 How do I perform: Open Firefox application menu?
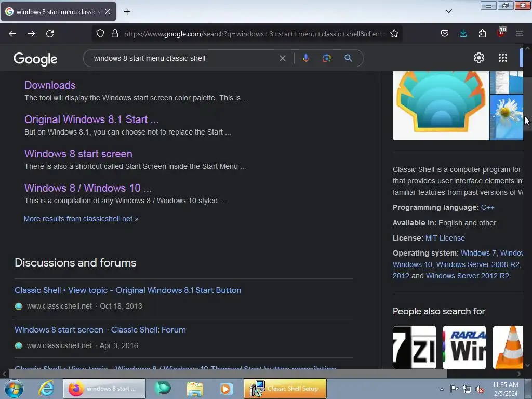click(520, 34)
